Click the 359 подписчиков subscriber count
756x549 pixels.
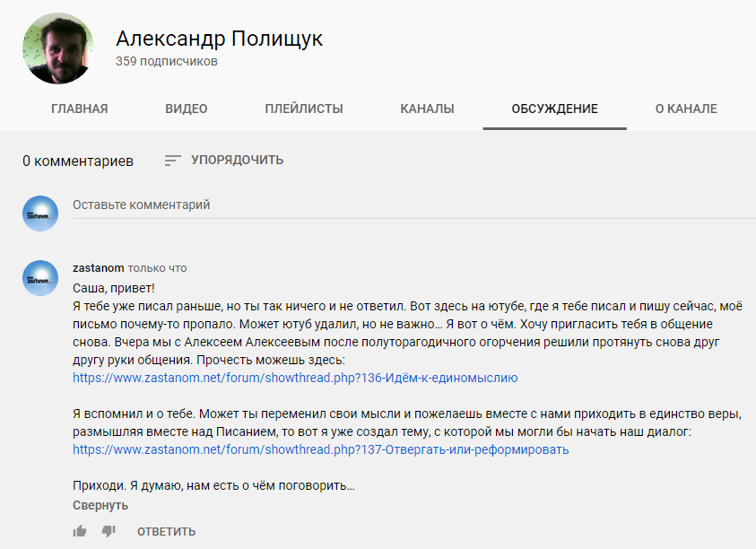tap(166, 61)
